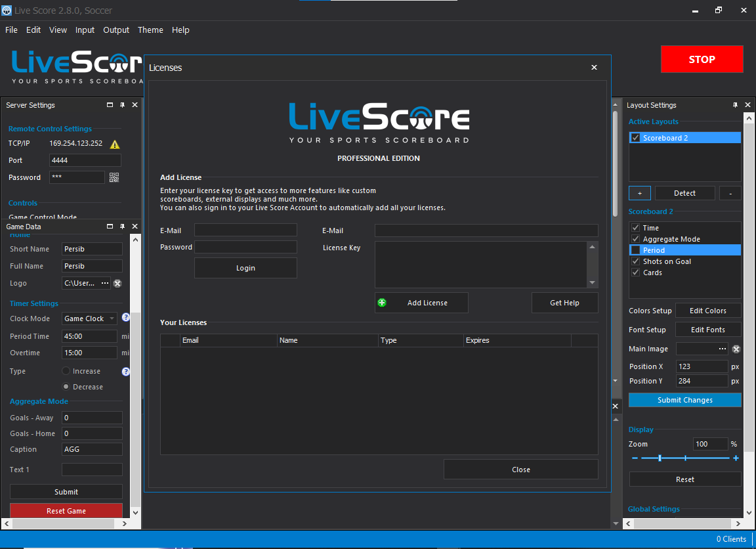Float the Server Settings panel window
The image size is (756, 549).
click(x=110, y=105)
